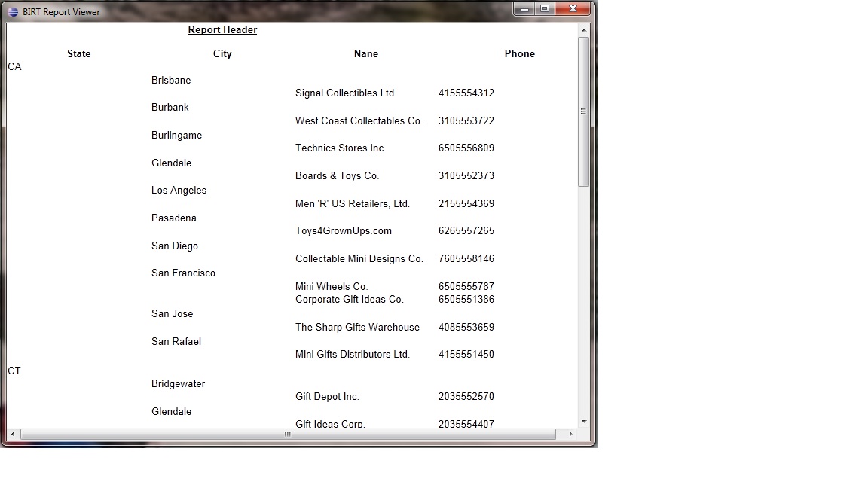Click Signal Collectibles Ltd. customer name
Viewport: 868px width, 488px height.
pos(346,93)
